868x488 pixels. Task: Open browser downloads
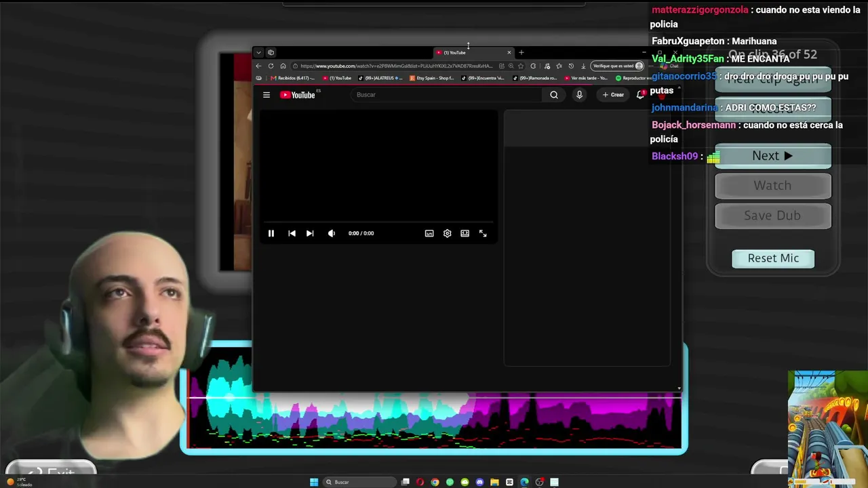[x=583, y=66]
